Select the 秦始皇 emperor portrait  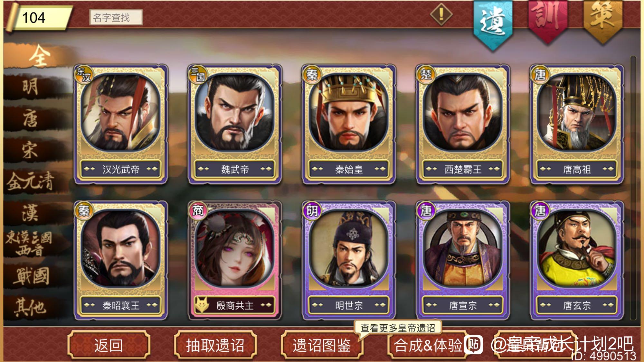[349, 124]
